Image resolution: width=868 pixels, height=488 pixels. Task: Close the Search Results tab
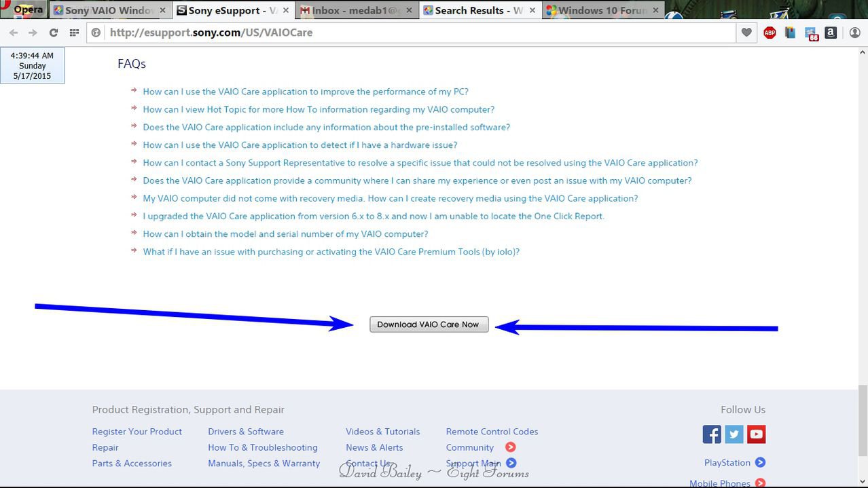pos(532,11)
